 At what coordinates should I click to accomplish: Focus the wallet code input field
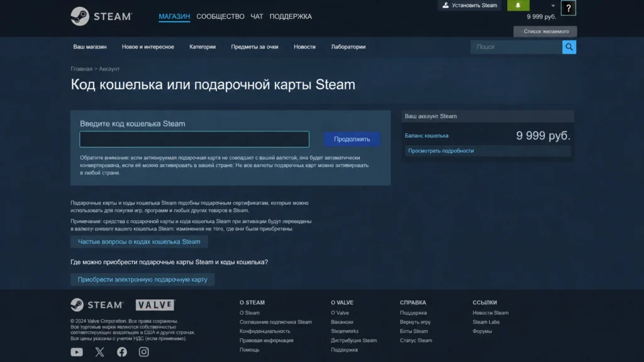coord(194,139)
